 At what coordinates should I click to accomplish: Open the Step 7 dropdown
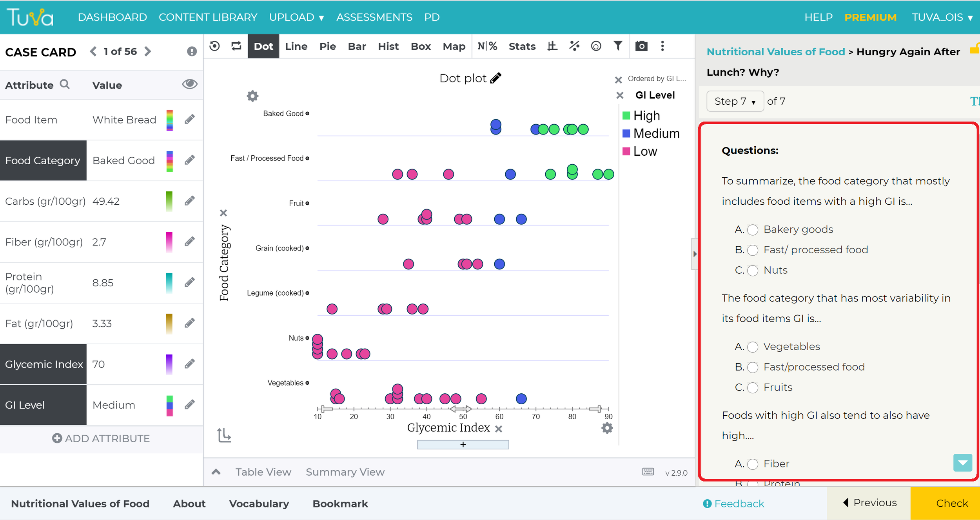pos(735,101)
